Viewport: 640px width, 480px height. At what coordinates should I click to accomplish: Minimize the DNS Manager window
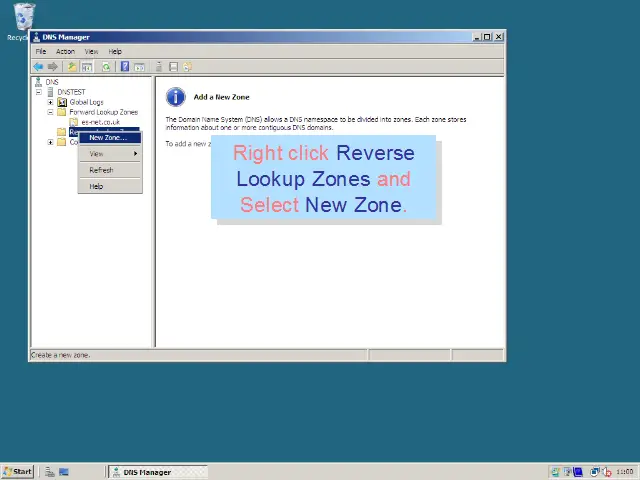click(x=476, y=37)
